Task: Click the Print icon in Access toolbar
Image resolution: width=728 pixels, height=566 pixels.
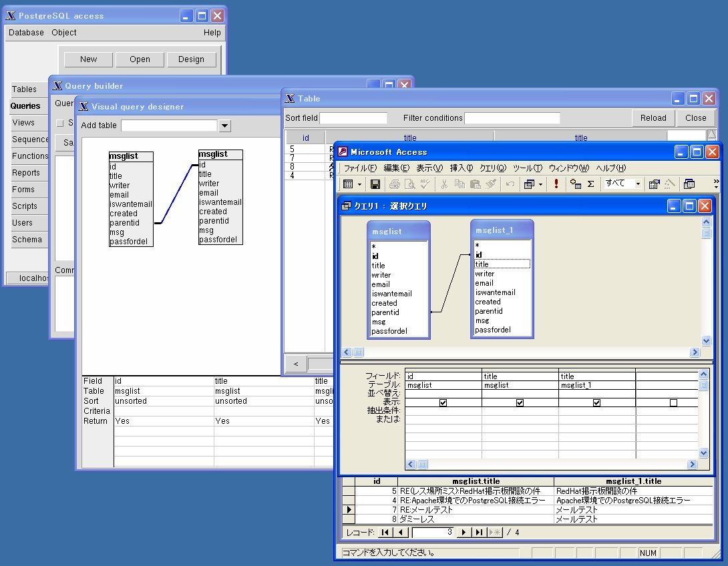Action: point(394,184)
